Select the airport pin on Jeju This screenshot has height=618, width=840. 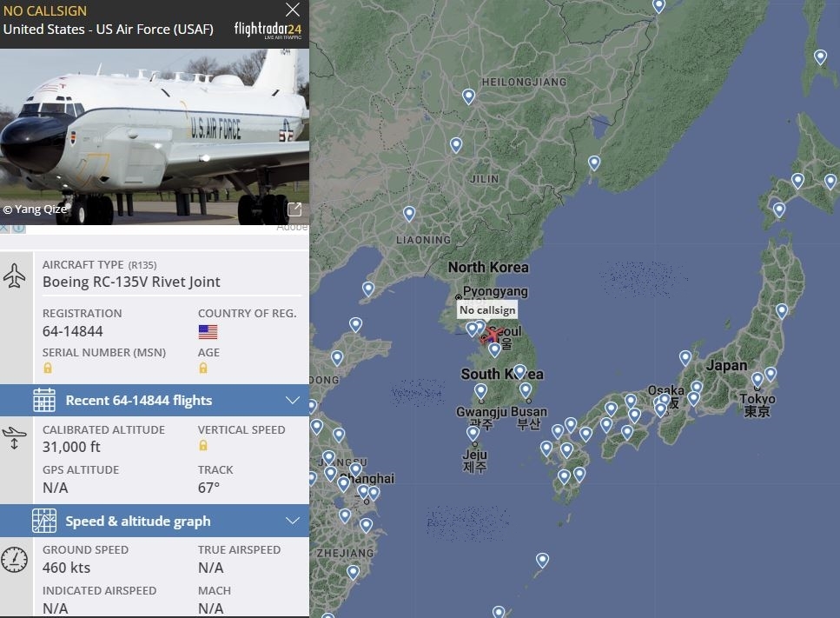click(473, 433)
